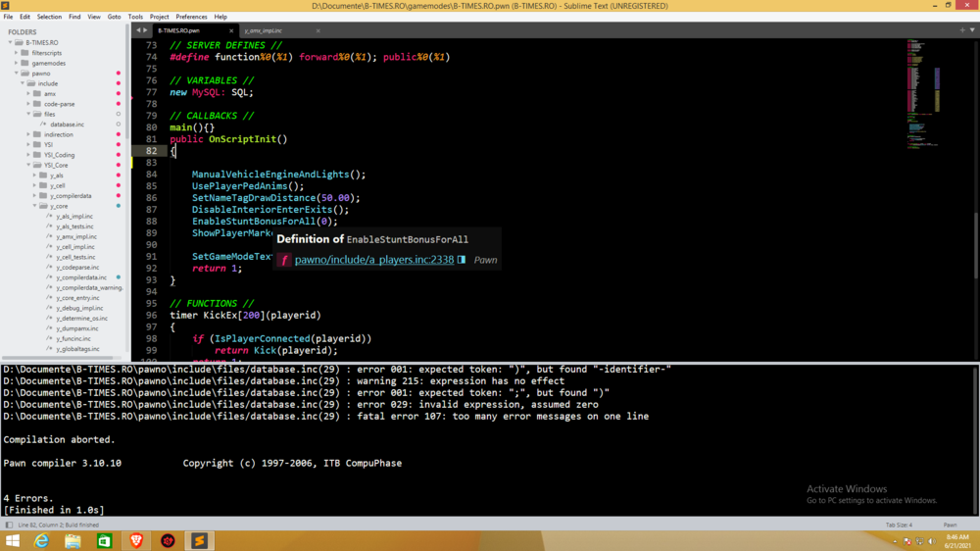Click the minimap code preview

pos(923,94)
